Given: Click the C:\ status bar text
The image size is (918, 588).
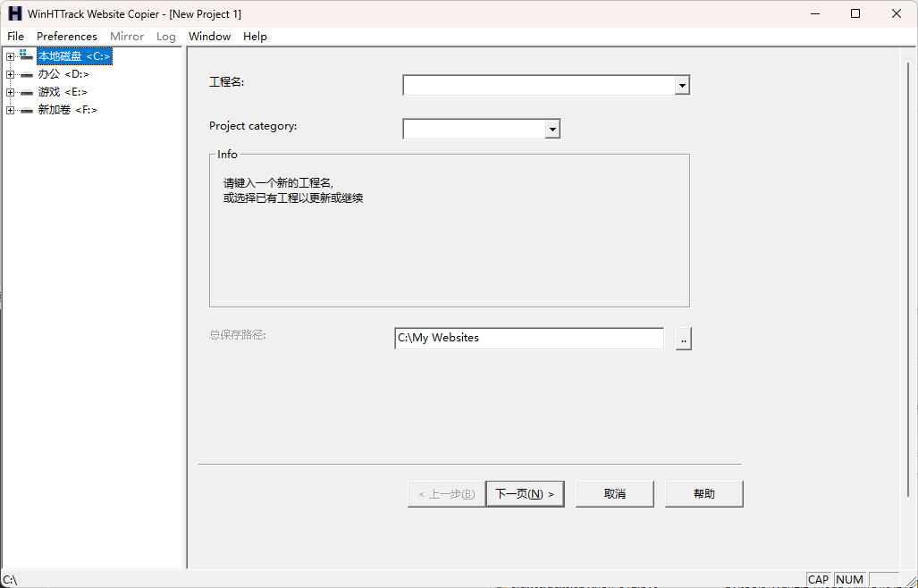Looking at the screenshot, I should [x=10, y=580].
